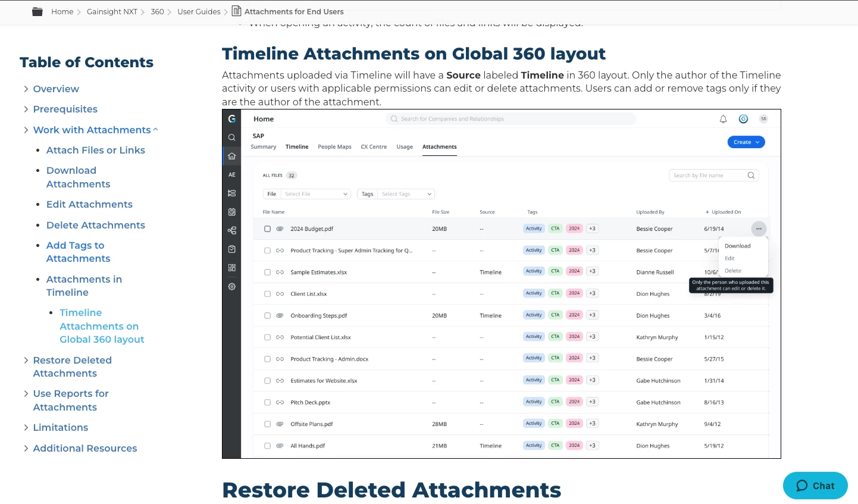Expand the Overview chevron in Table of Contents
The height and width of the screenshot is (504, 858).
[26, 89]
